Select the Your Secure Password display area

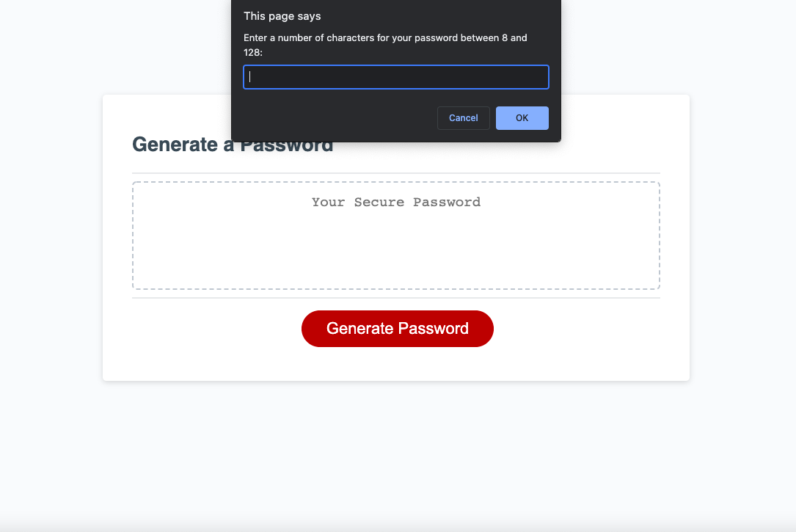click(x=396, y=235)
